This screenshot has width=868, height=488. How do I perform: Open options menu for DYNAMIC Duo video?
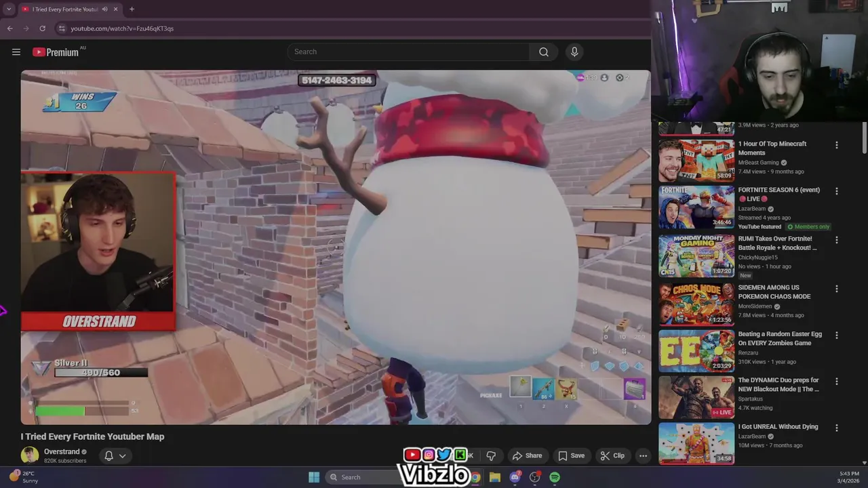tap(836, 382)
